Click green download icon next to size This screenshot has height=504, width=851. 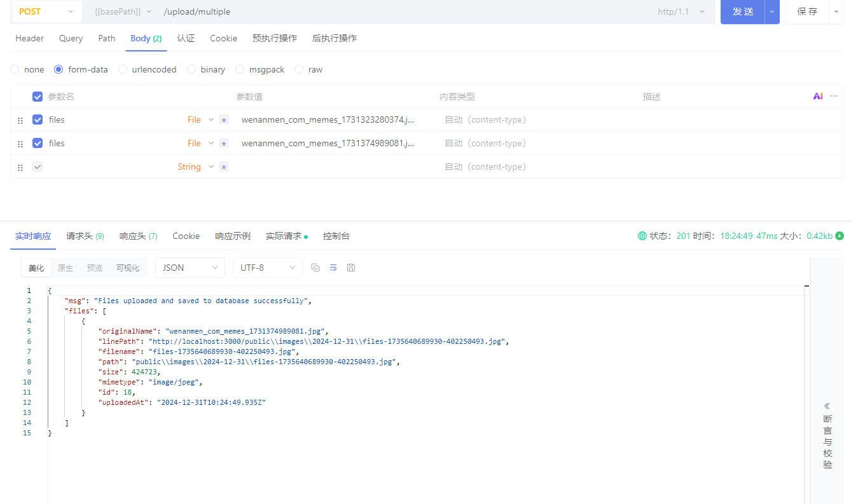840,236
